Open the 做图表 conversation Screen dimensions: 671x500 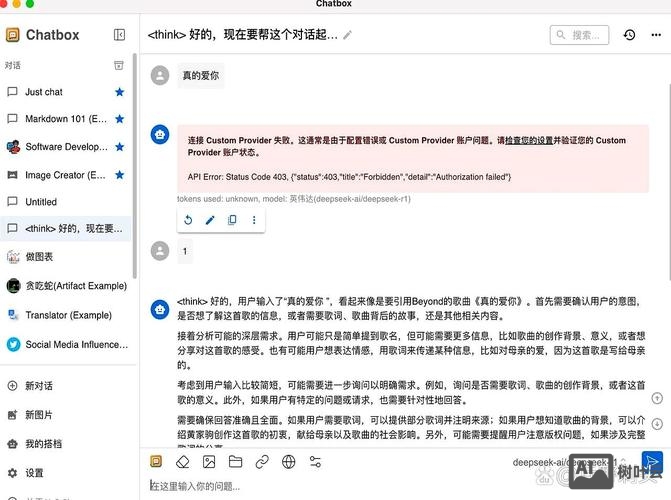tap(64, 256)
